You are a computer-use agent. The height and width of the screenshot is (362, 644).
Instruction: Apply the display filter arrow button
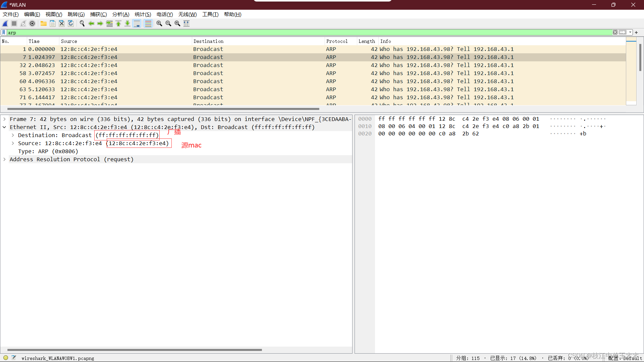tap(623, 33)
